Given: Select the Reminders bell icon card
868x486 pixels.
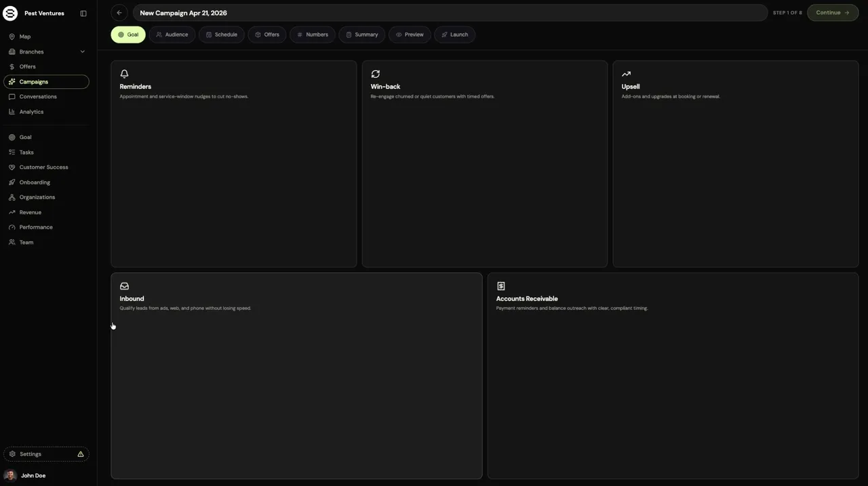Looking at the screenshot, I should [x=124, y=74].
